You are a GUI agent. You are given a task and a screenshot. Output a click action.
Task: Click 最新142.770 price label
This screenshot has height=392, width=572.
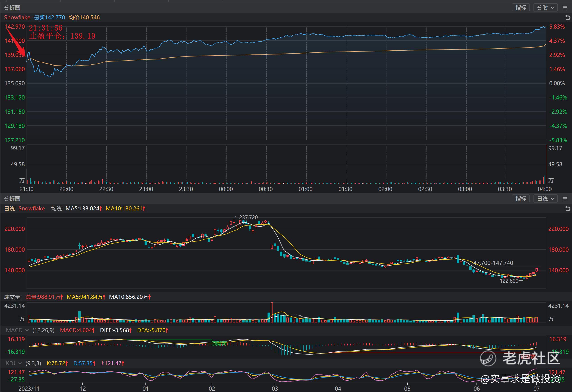[49, 18]
